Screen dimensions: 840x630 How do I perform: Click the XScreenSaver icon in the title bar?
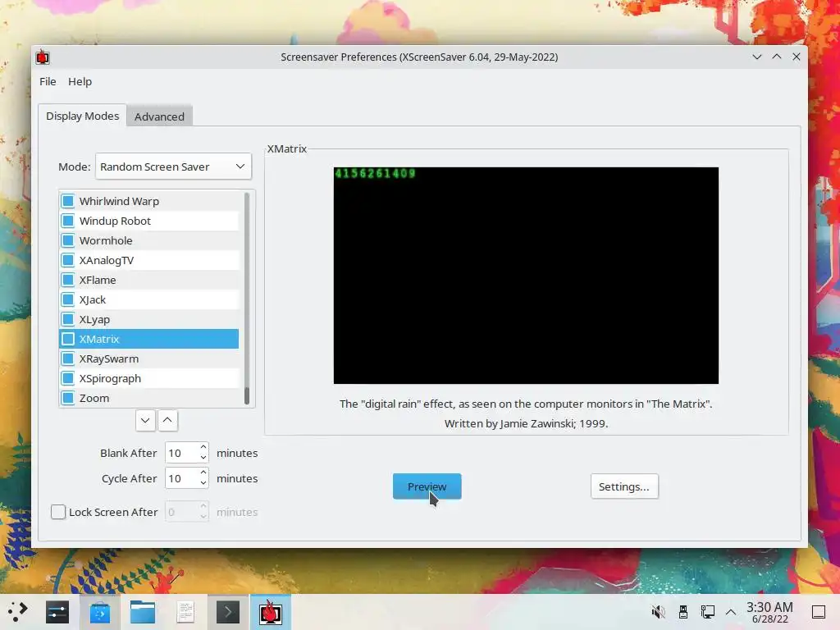(x=43, y=57)
